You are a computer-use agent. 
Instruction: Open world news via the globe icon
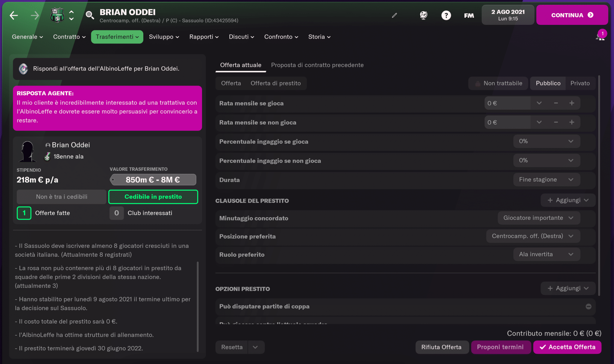[x=423, y=15]
